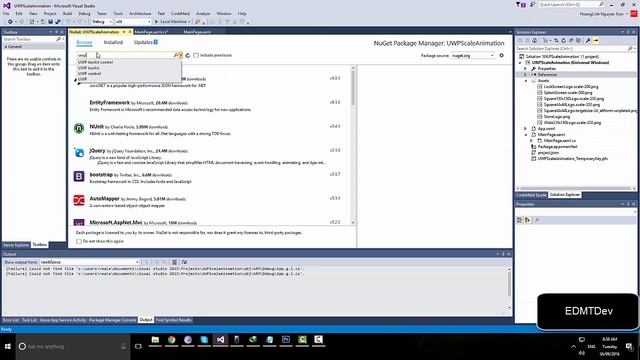Expand the Properties node in Solution Explorer
The width and height of the screenshot is (640, 360).
pos(526,69)
